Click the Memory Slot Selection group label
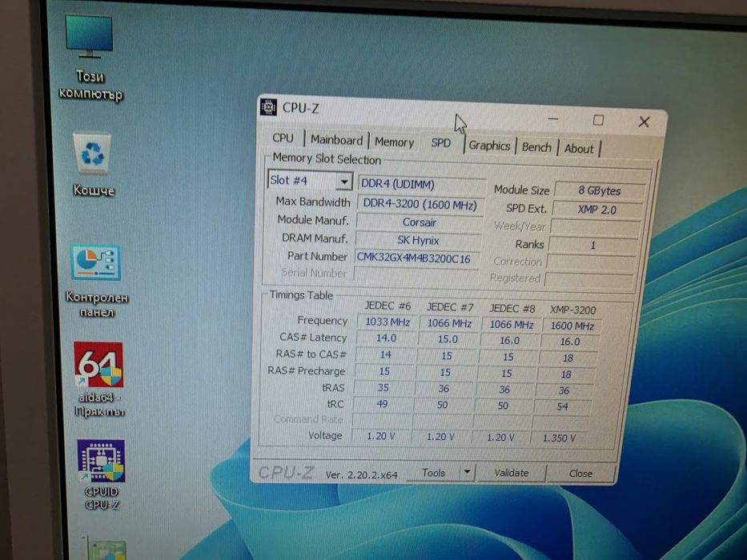The height and width of the screenshot is (560, 747). 327,158
